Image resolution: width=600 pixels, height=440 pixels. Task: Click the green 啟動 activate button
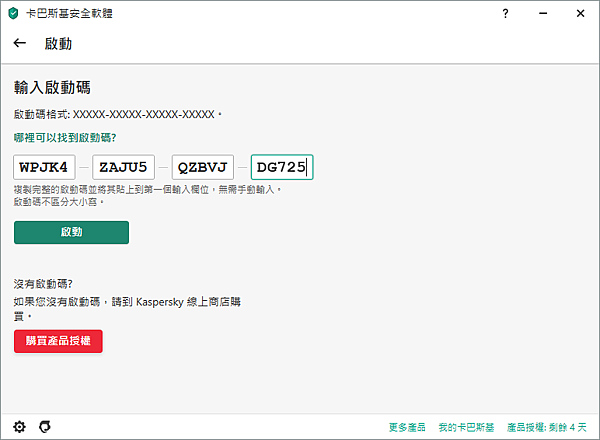coord(72,232)
